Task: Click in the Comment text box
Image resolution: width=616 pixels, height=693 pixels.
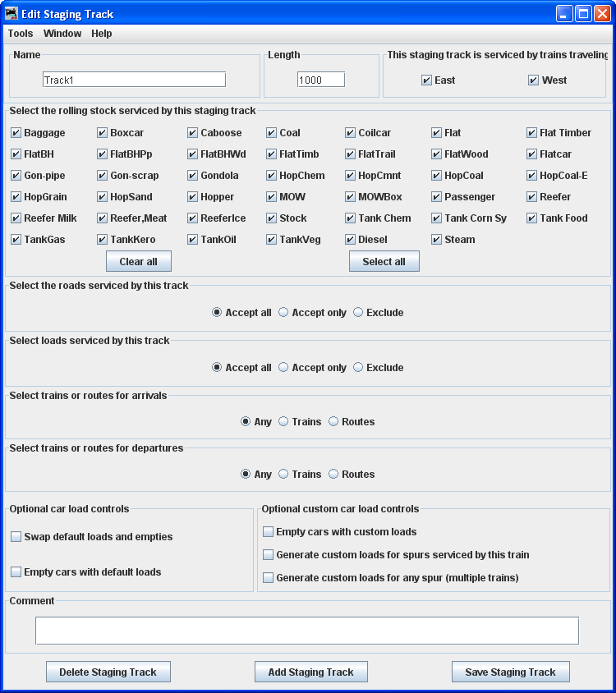Action: click(306, 631)
